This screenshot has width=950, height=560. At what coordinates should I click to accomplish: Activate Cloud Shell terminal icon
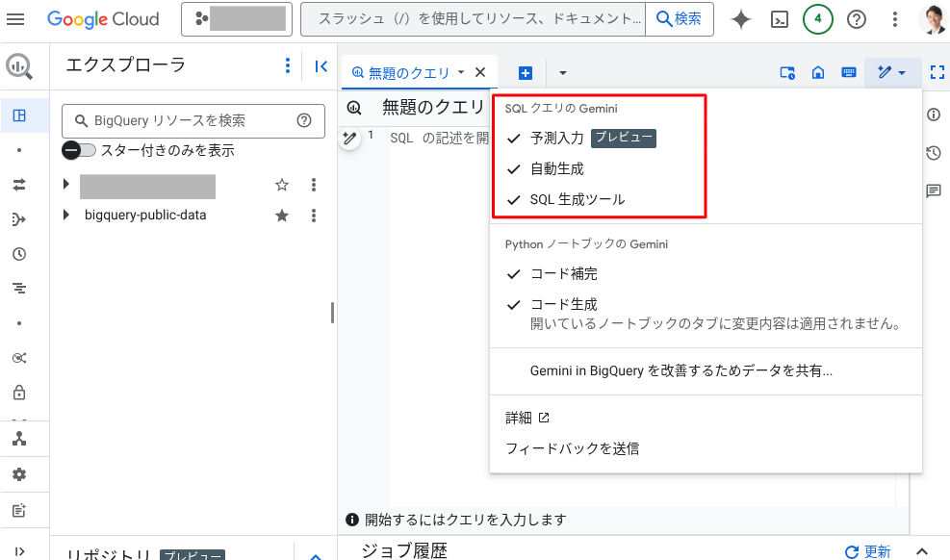(x=779, y=19)
